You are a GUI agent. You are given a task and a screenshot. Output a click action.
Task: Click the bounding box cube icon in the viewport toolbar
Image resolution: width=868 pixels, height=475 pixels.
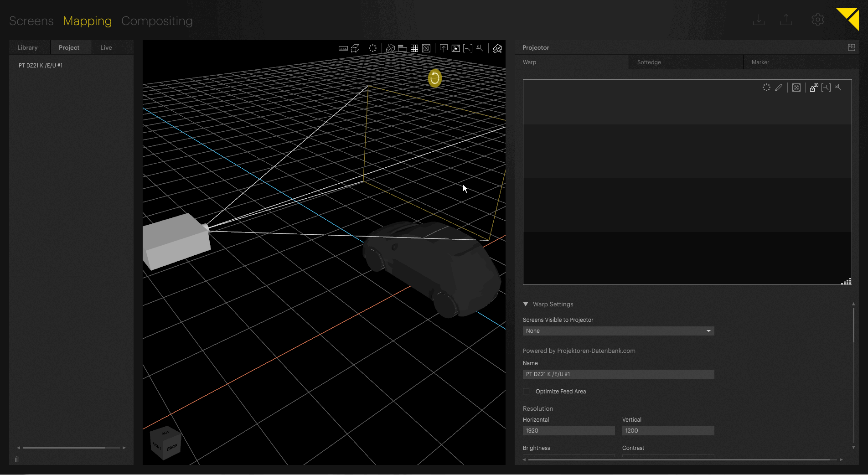(356, 48)
